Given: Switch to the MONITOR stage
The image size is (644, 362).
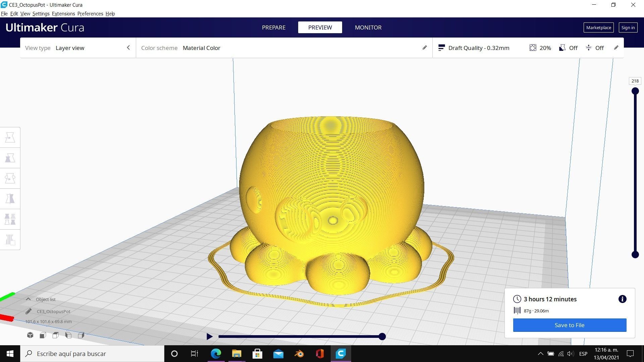Looking at the screenshot, I should [x=368, y=27].
